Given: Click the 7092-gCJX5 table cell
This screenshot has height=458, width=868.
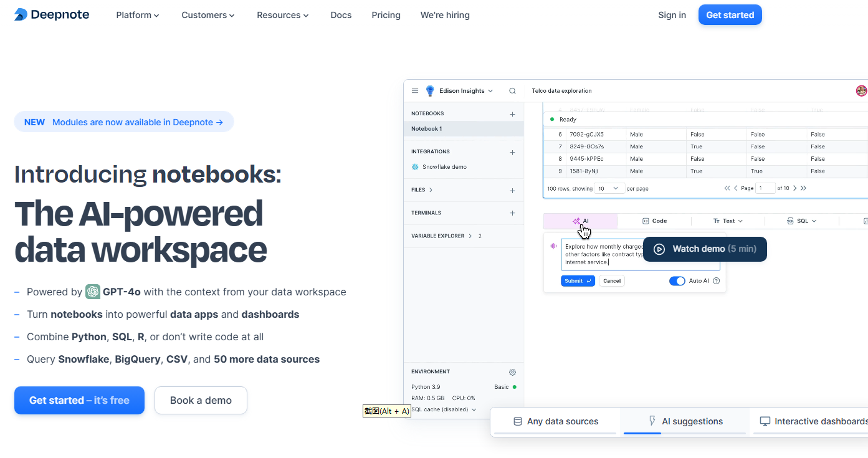Looking at the screenshot, I should click(x=598, y=135).
